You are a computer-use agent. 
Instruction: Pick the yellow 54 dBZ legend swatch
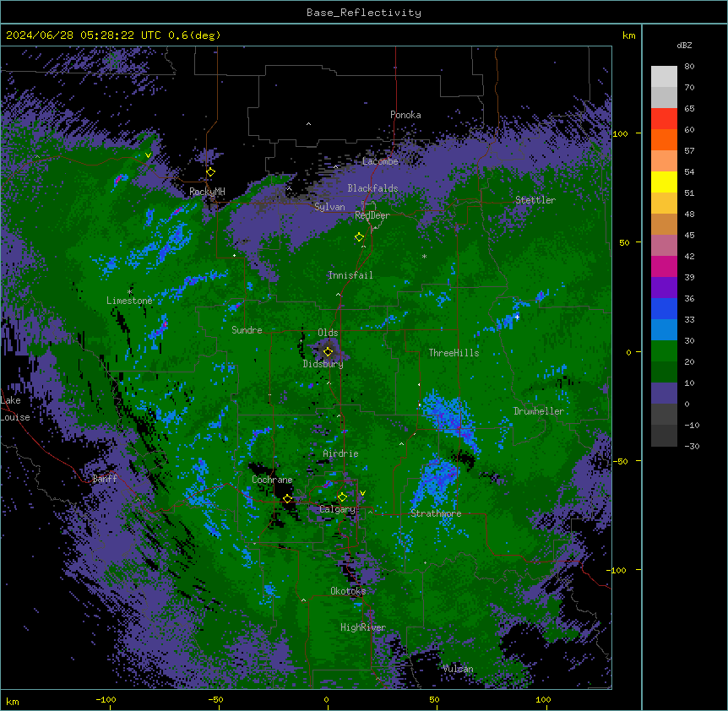tap(664, 182)
